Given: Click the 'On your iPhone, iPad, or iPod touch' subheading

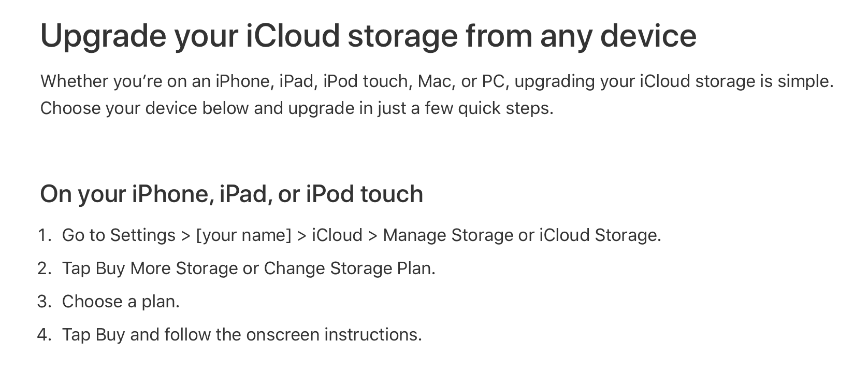Looking at the screenshot, I should (x=232, y=194).
